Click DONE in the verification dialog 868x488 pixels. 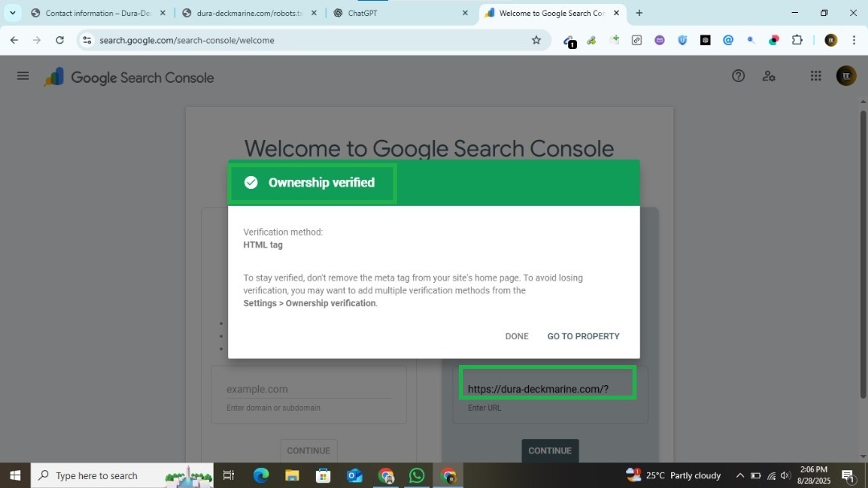[x=517, y=336]
